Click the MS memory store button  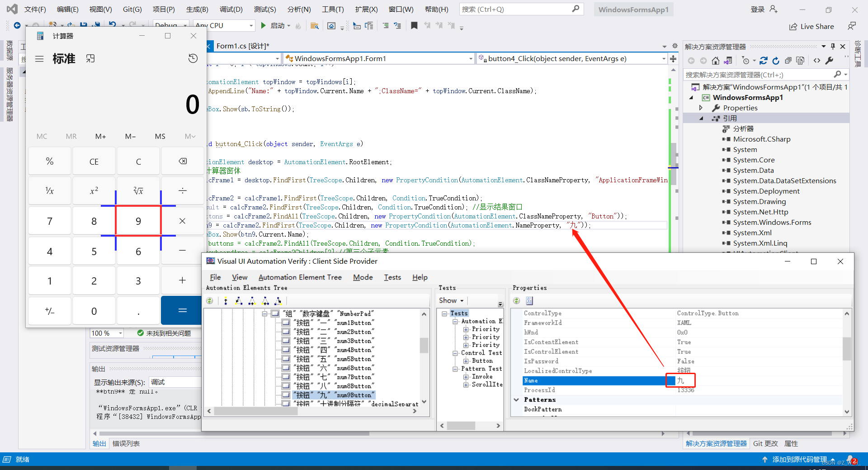click(x=160, y=136)
